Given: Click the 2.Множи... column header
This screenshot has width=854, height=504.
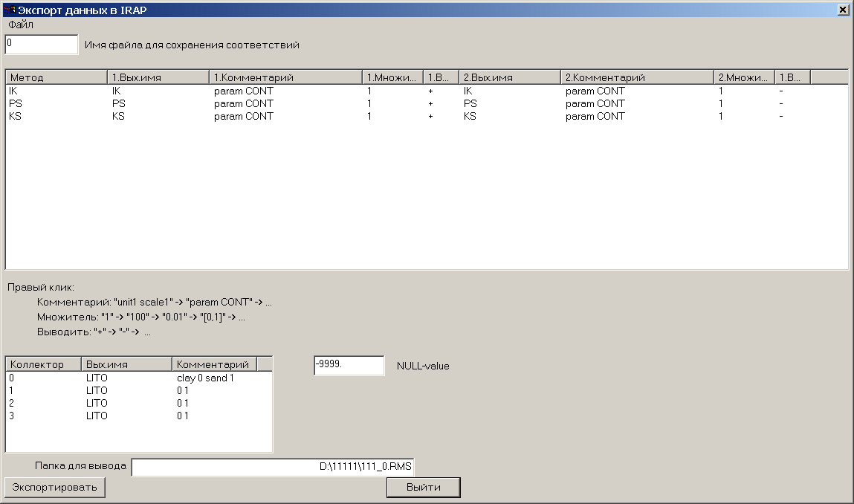Looking at the screenshot, I should click(745, 77).
